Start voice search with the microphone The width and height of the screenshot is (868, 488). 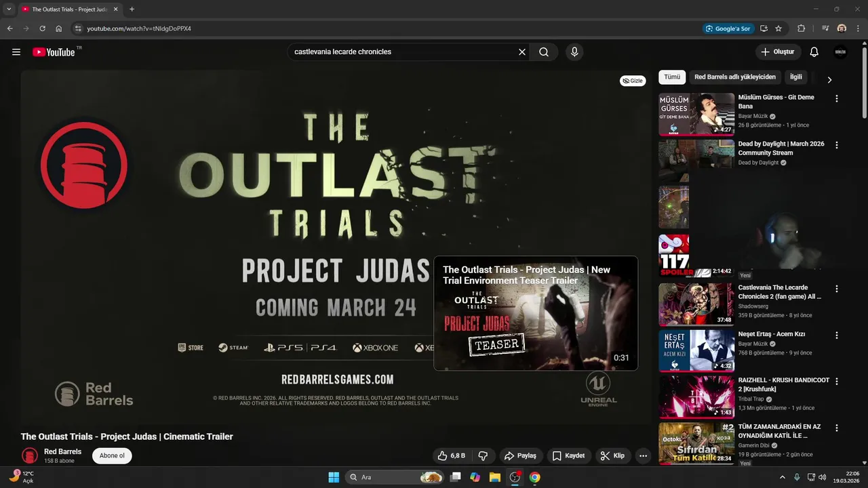click(x=574, y=52)
